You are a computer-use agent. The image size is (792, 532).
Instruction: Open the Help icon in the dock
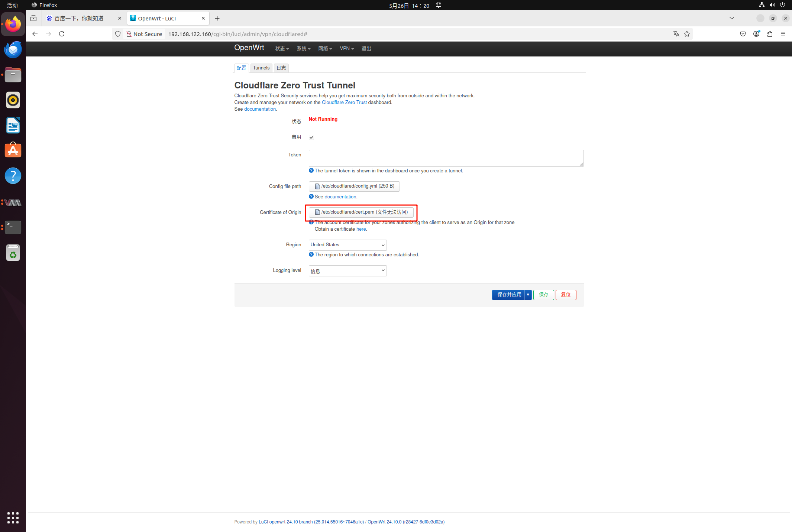13,176
